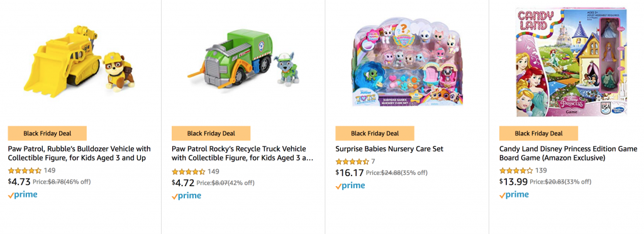Click the Prime logo under the $4.73 price
The width and height of the screenshot is (644, 234).
point(23,195)
